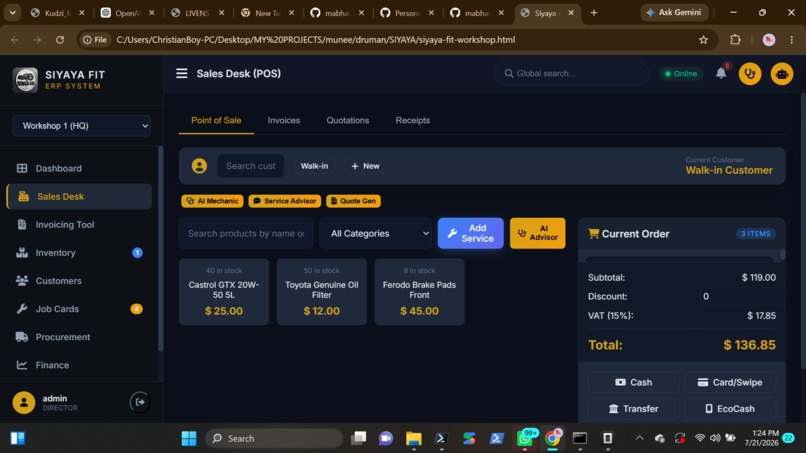The width and height of the screenshot is (806, 453).
Task: Add Castrol GTX 20W-50 5L product card
Action: tap(224, 292)
